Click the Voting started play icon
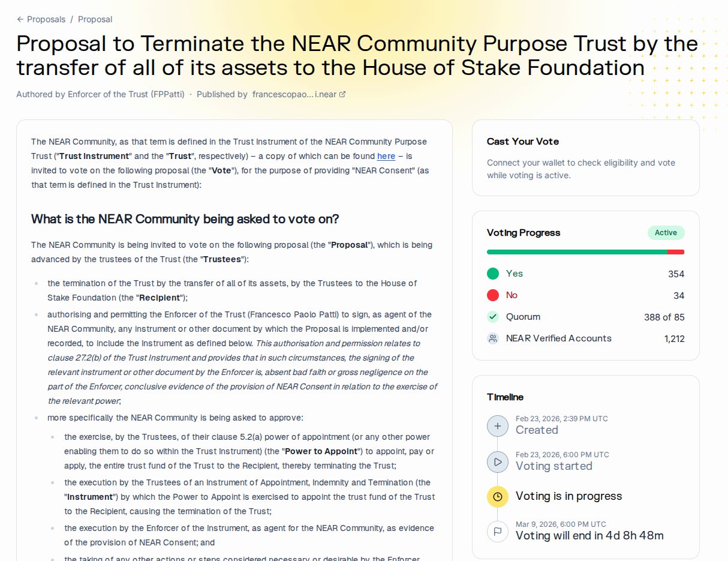Screen dimensions: 728x561 [x=497, y=462]
